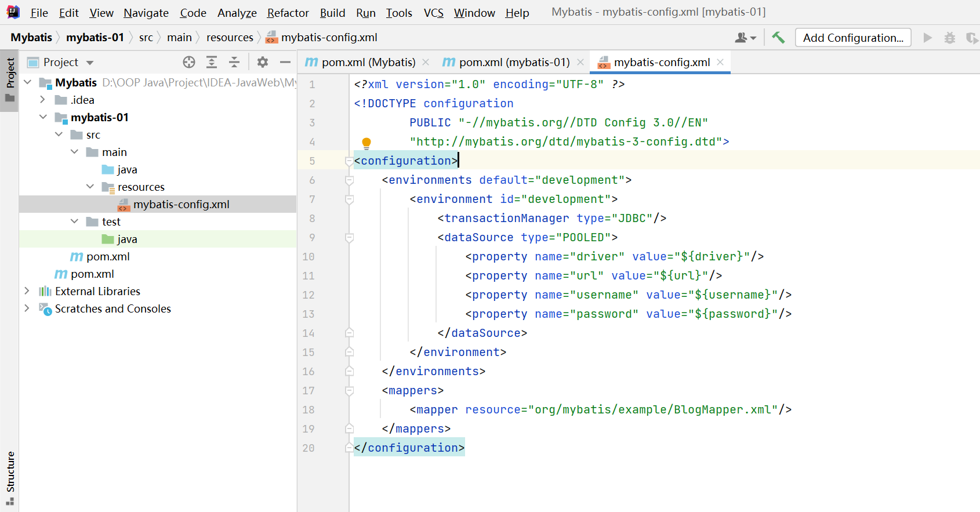The width and height of the screenshot is (980, 512).
Task: Toggle the Project tool window sidebar button
Action: (10, 79)
